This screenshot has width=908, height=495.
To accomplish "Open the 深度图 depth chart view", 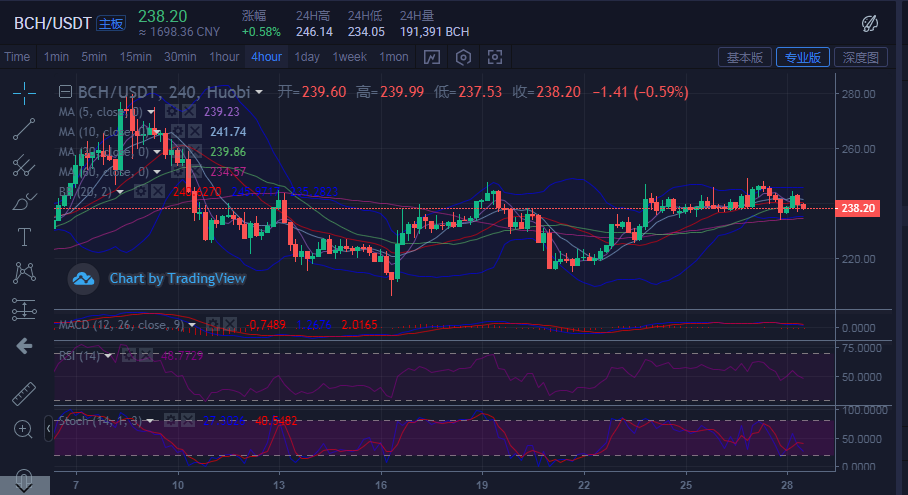I will point(861,57).
